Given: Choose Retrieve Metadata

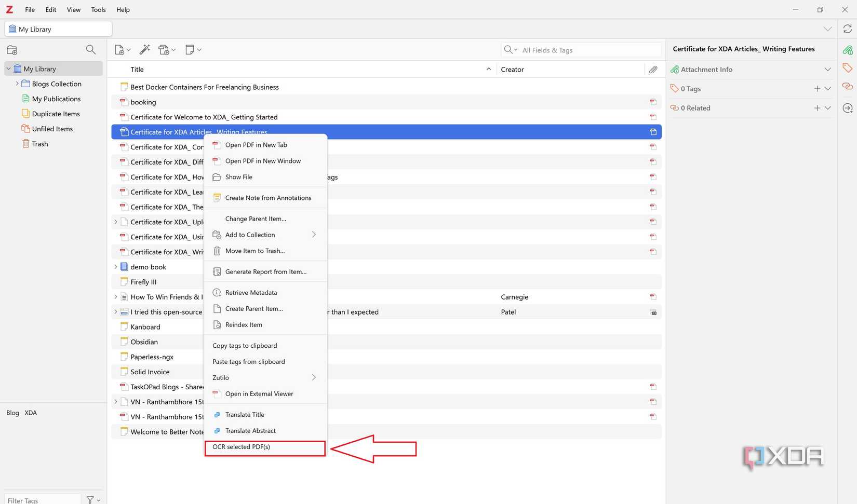Looking at the screenshot, I should [265, 293].
